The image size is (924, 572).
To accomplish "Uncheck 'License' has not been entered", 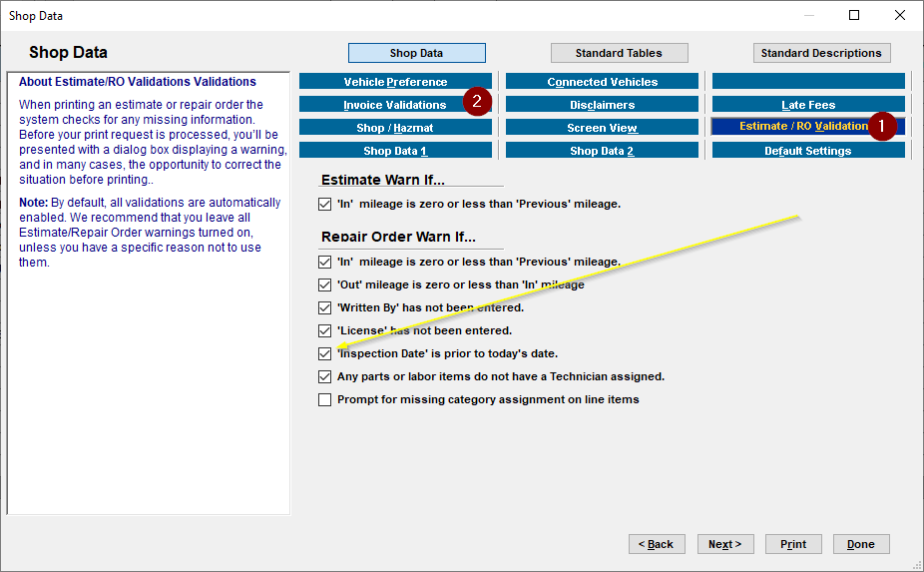I will coord(324,330).
